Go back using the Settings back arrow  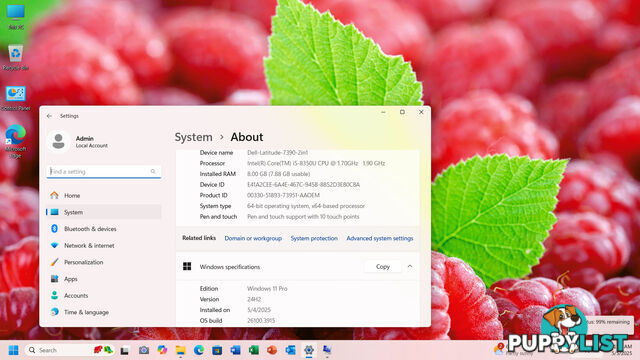[x=49, y=116]
